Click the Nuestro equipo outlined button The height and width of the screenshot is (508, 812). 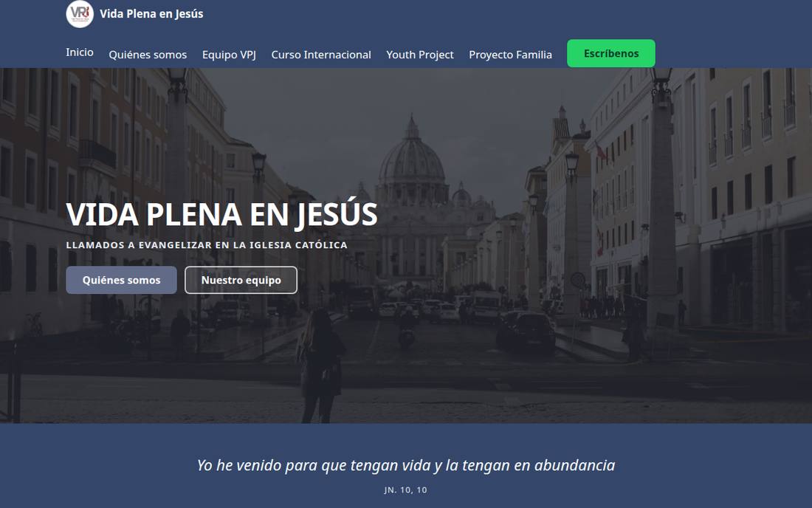coord(241,280)
